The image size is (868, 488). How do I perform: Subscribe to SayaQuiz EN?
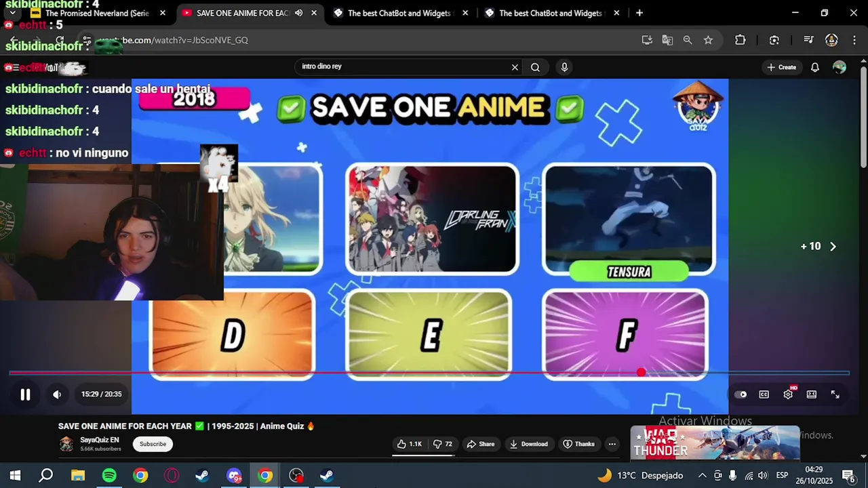(153, 444)
